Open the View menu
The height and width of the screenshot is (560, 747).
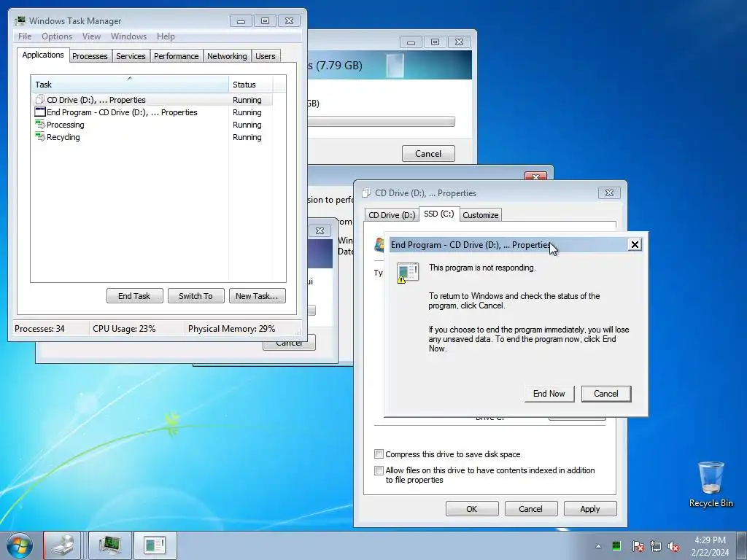(x=91, y=36)
